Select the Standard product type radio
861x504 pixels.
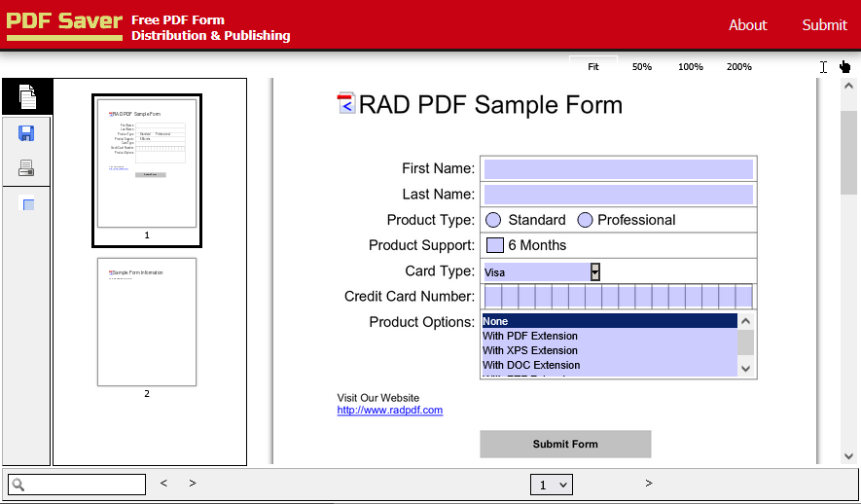493,220
